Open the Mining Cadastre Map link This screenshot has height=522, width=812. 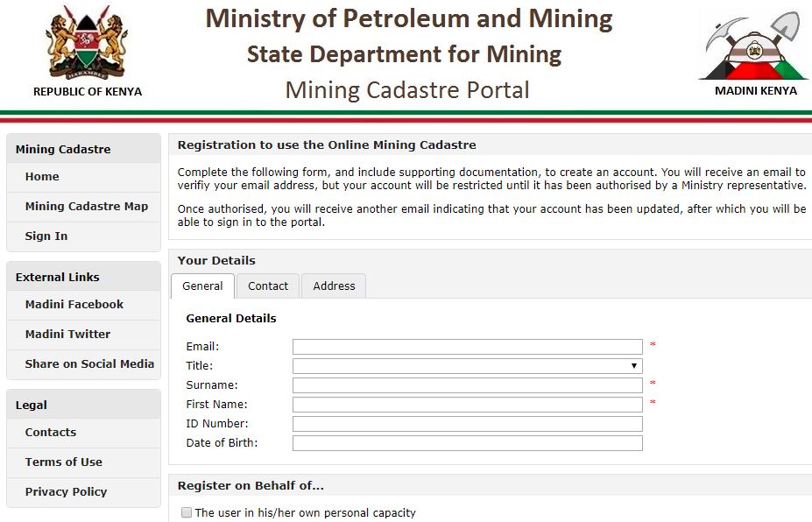tap(87, 207)
